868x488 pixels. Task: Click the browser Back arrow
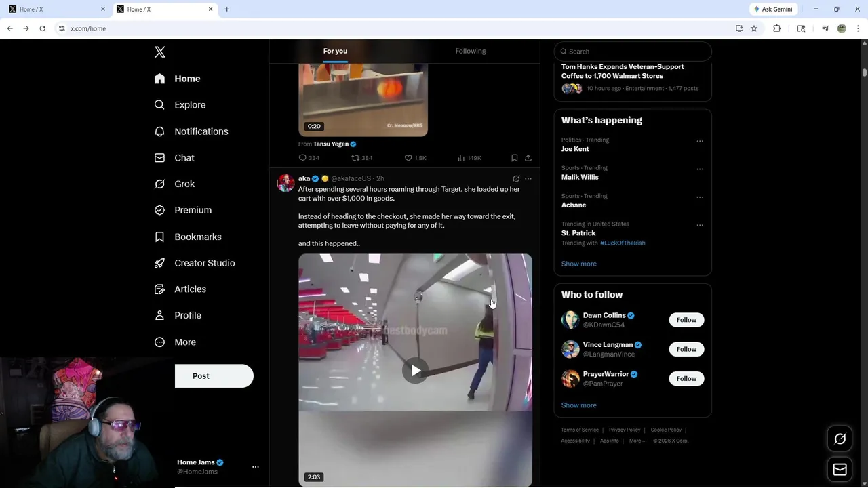[9, 28]
